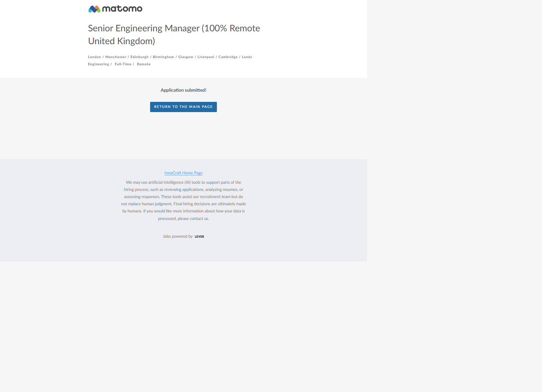542x392 pixels.
Task: Click the Cambridge location label
Action: tap(228, 57)
